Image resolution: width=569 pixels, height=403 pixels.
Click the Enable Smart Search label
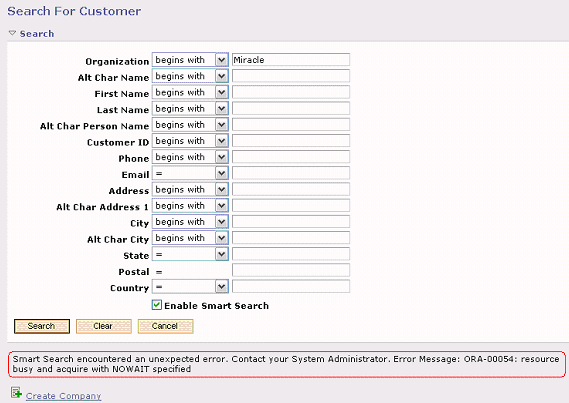click(217, 306)
